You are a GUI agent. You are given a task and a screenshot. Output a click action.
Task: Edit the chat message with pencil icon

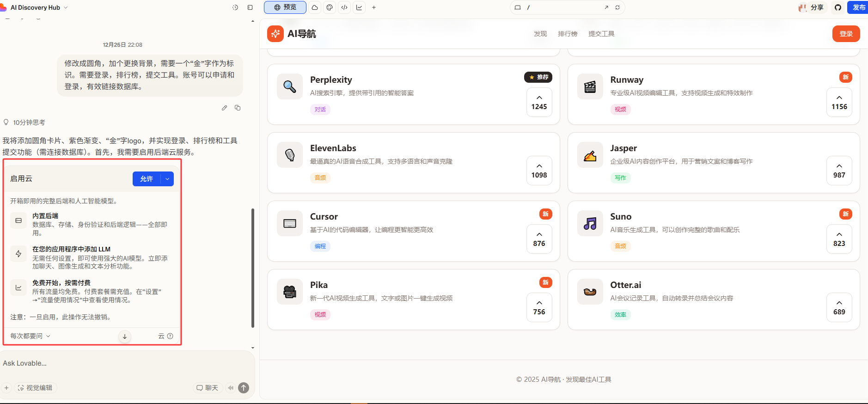coord(224,108)
